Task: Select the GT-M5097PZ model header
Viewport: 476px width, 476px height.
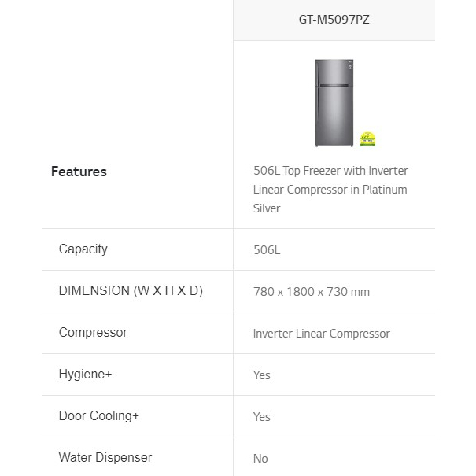Action: (334, 20)
